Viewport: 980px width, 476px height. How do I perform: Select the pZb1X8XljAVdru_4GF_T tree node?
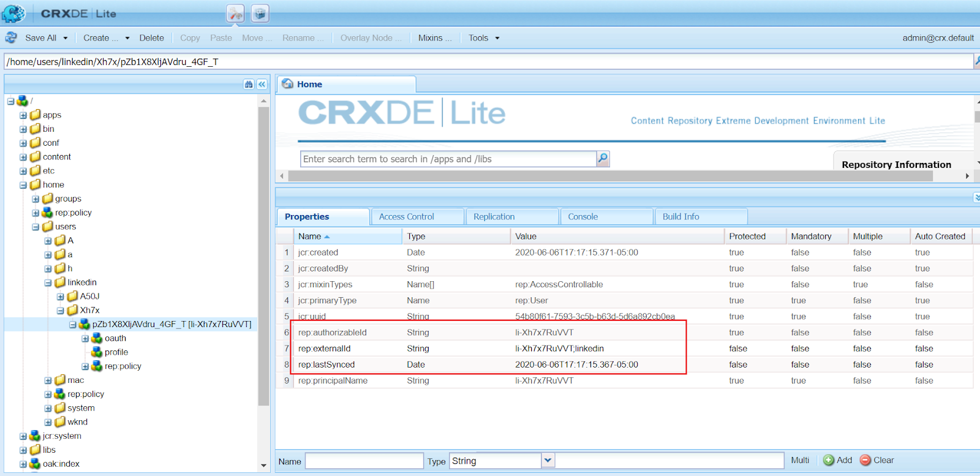(x=171, y=324)
